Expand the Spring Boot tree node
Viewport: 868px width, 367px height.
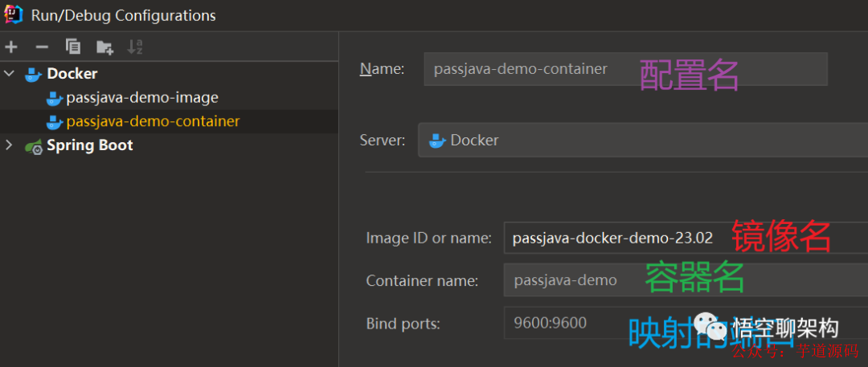pyautogui.click(x=10, y=145)
